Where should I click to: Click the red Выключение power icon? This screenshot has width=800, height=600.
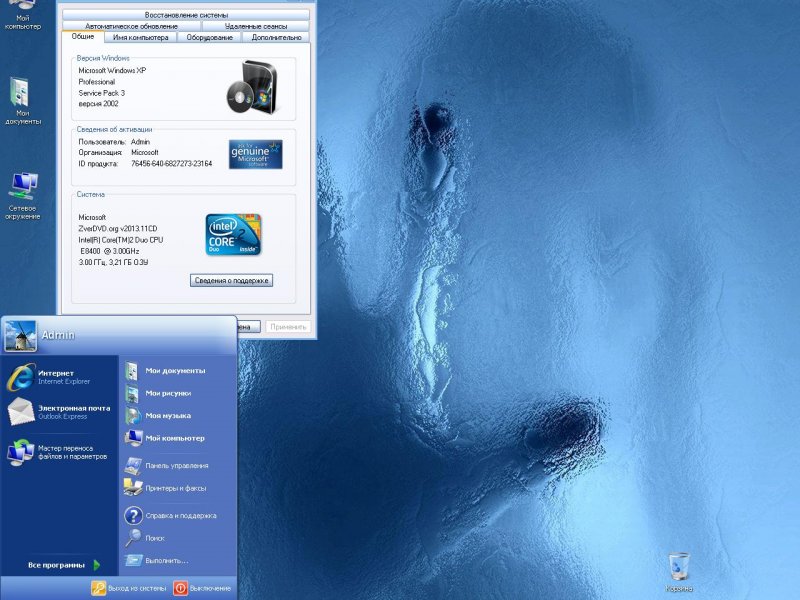point(181,588)
